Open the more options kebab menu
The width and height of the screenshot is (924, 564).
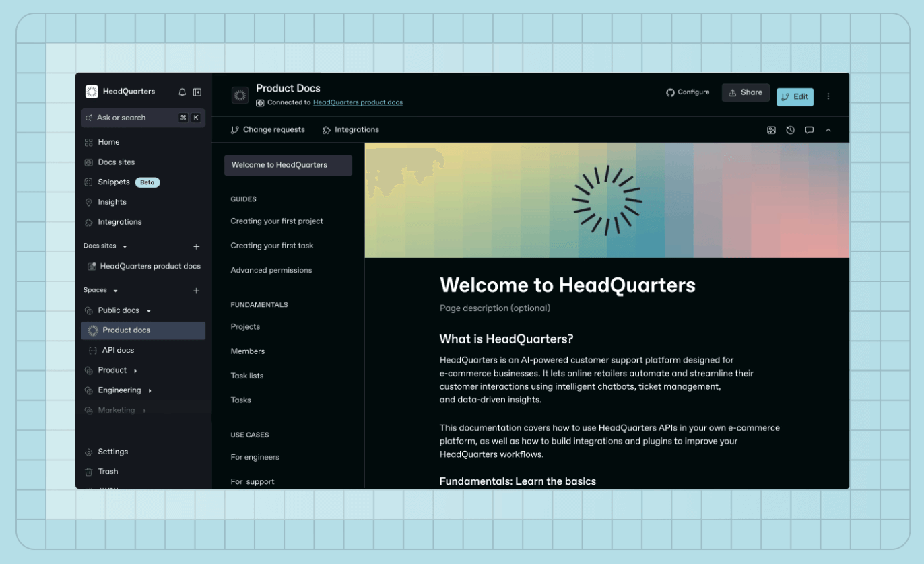click(x=828, y=96)
